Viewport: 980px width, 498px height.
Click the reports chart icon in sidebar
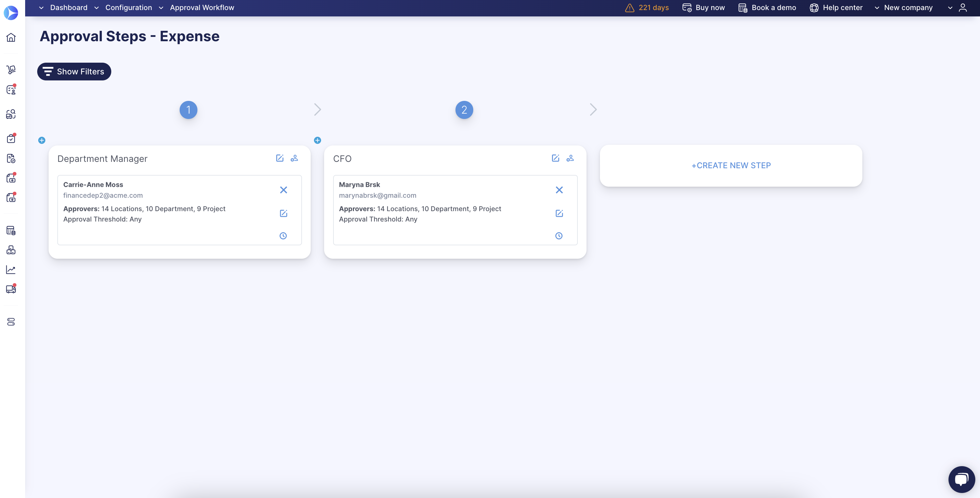click(x=11, y=270)
